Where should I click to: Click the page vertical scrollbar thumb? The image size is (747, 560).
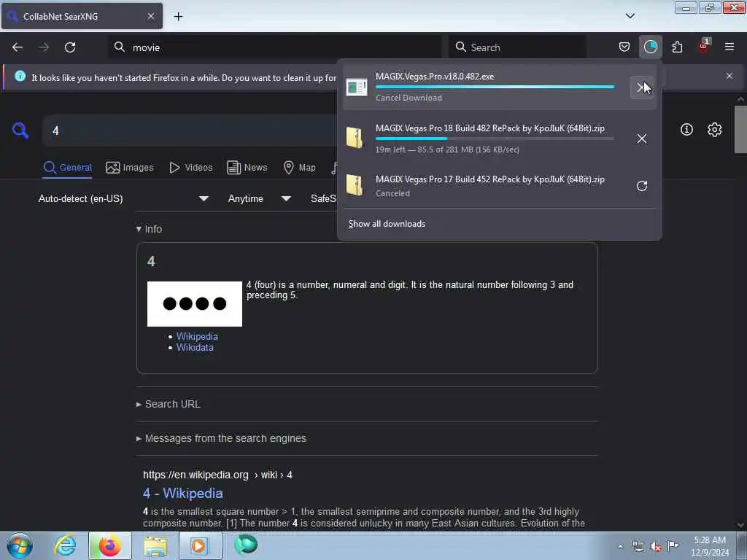(740, 130)
